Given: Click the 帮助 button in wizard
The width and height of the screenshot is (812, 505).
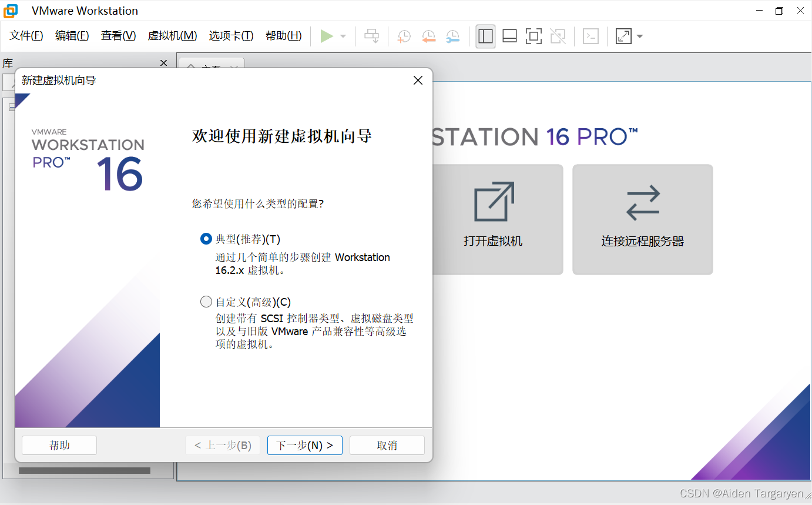Looking at the screenshot, I should (59, 445).
